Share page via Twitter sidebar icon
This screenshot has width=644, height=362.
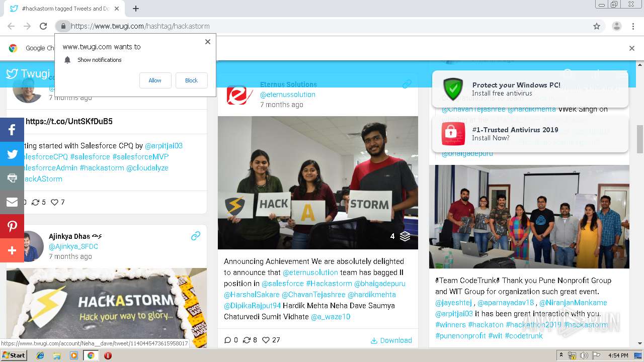point(12,154)
